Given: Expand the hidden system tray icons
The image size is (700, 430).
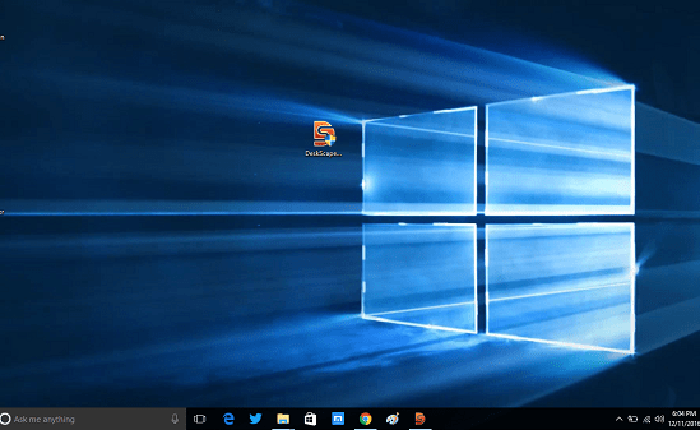Looking at the screenshot, I should (619, 419).
